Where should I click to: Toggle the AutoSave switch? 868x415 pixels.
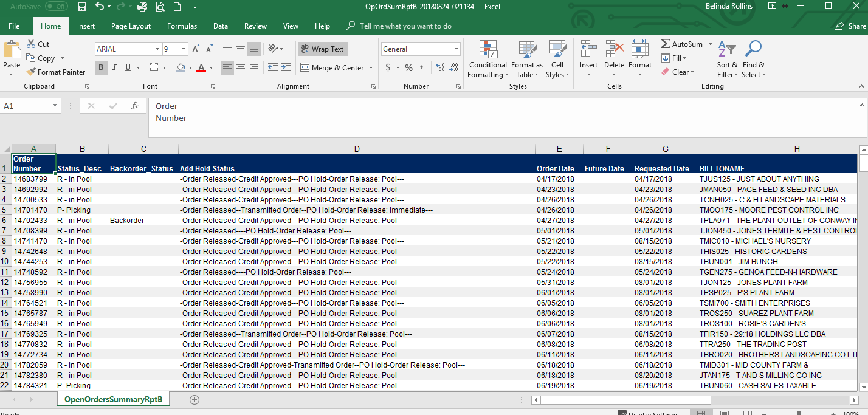point(56,7)
